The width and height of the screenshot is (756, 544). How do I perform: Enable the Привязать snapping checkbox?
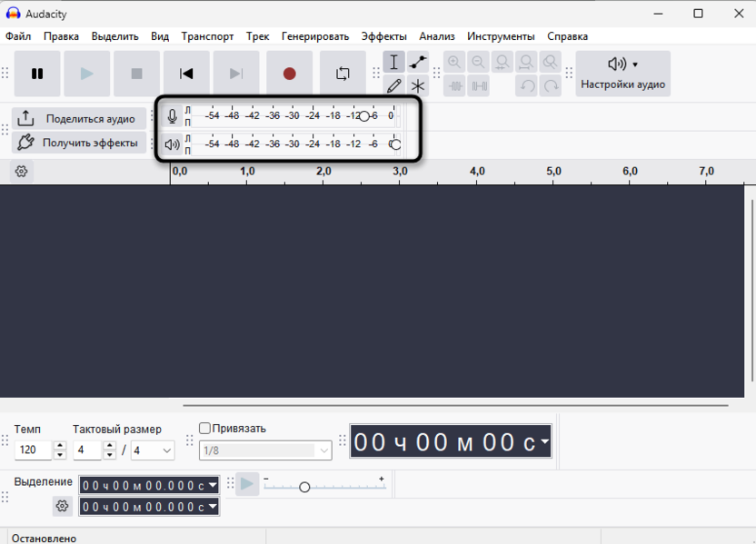[204, 429]
